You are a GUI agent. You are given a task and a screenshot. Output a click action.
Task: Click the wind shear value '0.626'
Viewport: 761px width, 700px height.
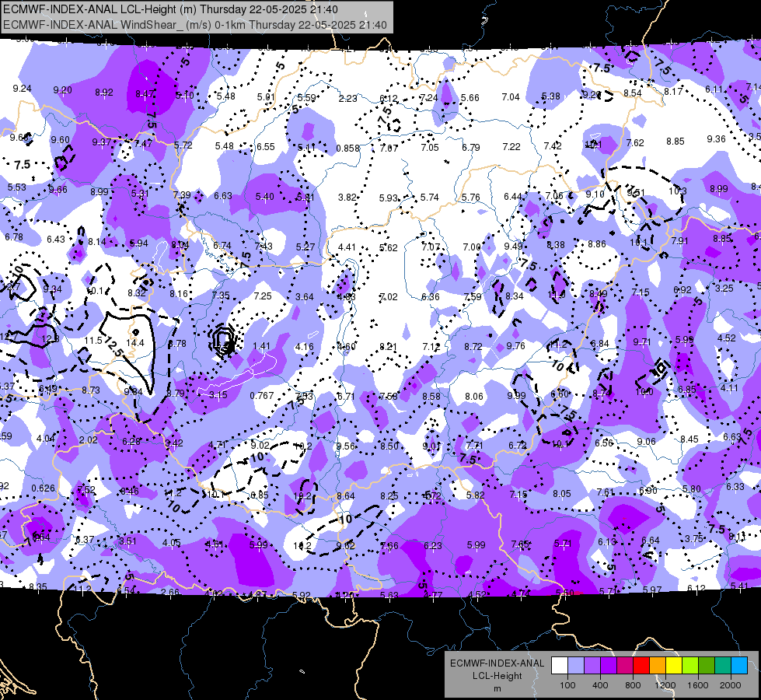[44, 488]
